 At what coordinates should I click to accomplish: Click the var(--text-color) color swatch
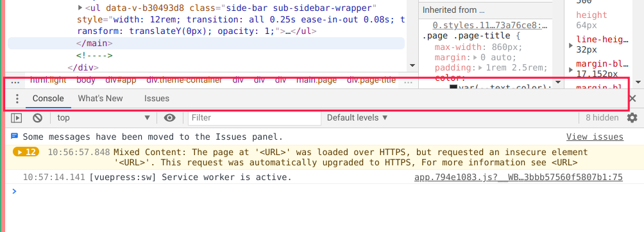pyautogui.click(x=453, y=87)
